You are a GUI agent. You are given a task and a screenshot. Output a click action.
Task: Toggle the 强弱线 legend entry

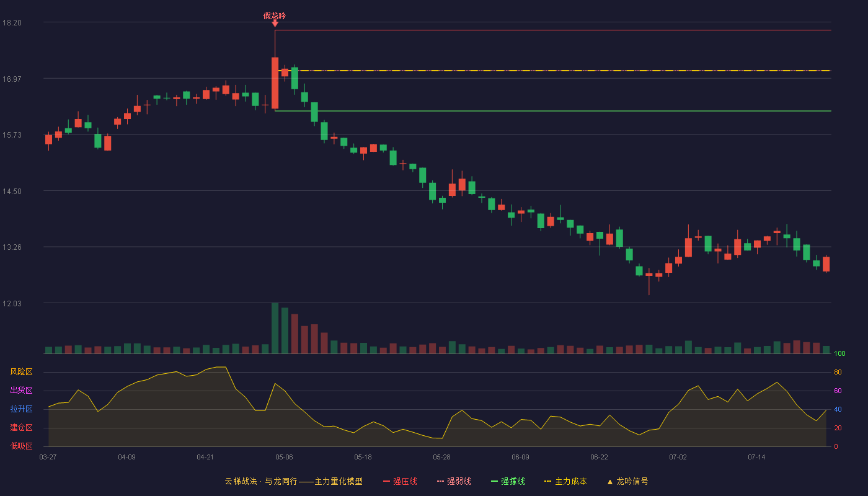(x=454, y=481)
